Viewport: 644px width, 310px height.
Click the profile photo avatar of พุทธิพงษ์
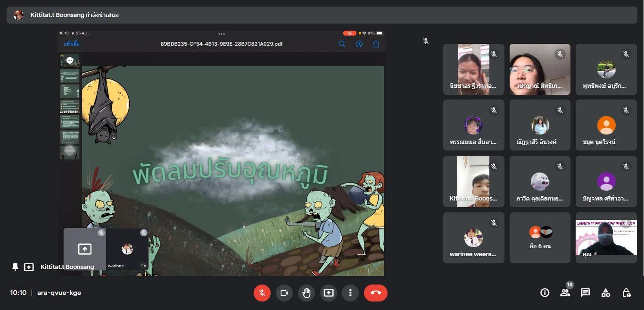606,69
